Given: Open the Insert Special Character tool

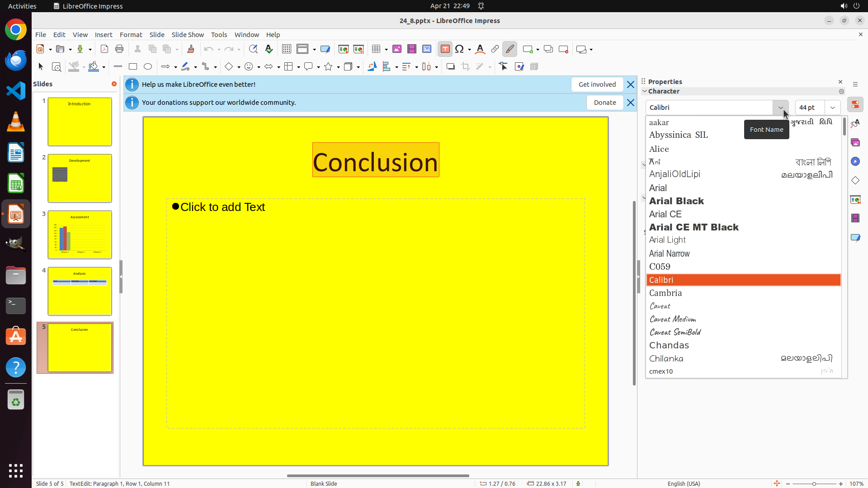Looking at the screenshot, I should [459, 49].
